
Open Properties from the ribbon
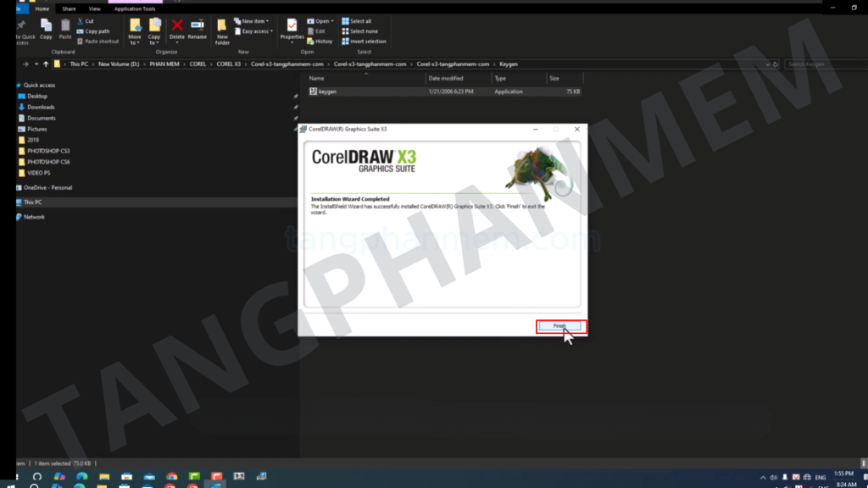(x=292, y=29)
